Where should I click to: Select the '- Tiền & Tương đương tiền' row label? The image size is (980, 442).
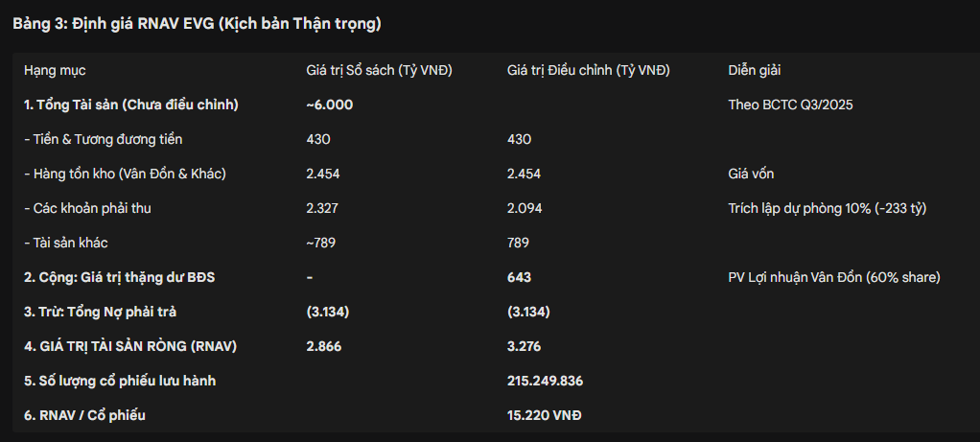click(x=104, y=139)
